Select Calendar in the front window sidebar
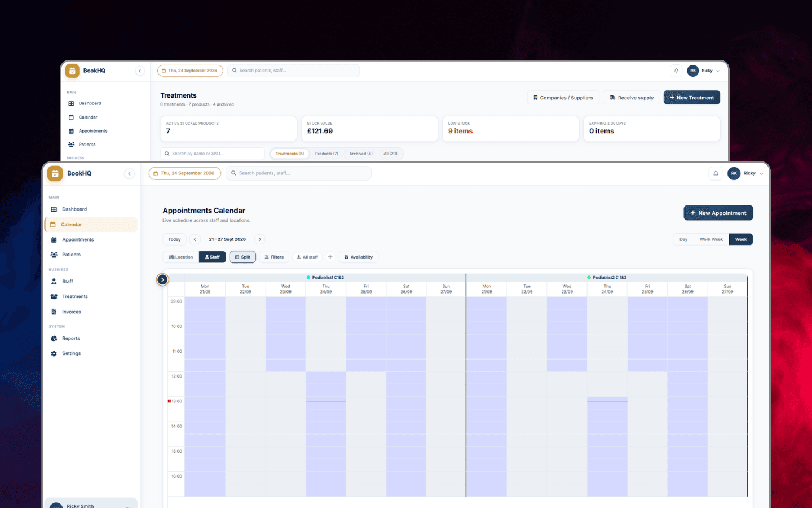 [91, 225]
